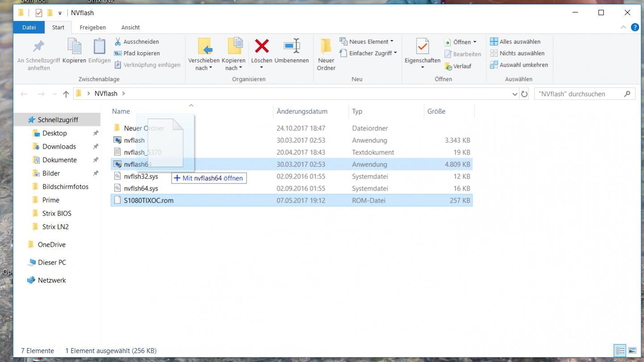Open Strix LN2 folder in sidebar
The width and height of the screenshot is (644, 362).
(55, 227)
